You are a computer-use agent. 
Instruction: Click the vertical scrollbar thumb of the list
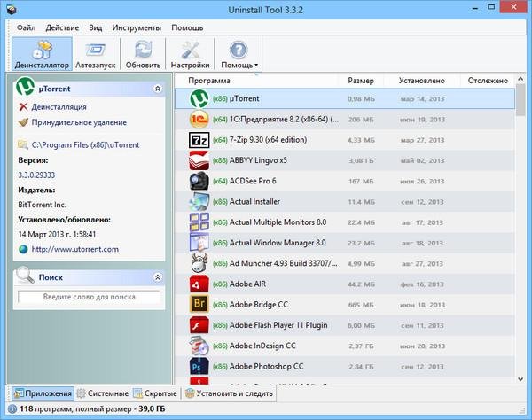520,100
